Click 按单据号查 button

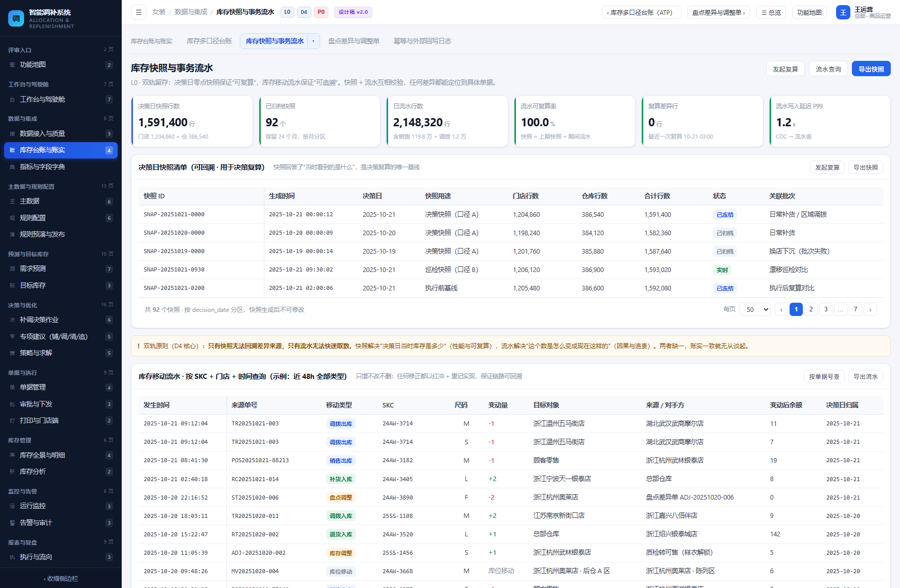824,377
